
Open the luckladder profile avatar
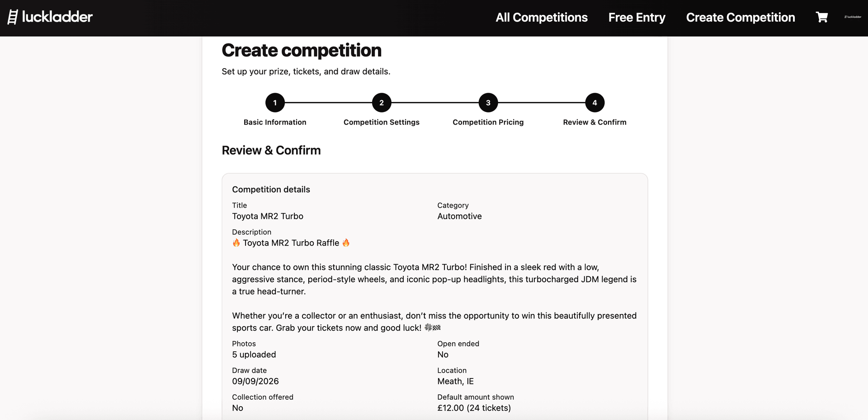point(853,17)
